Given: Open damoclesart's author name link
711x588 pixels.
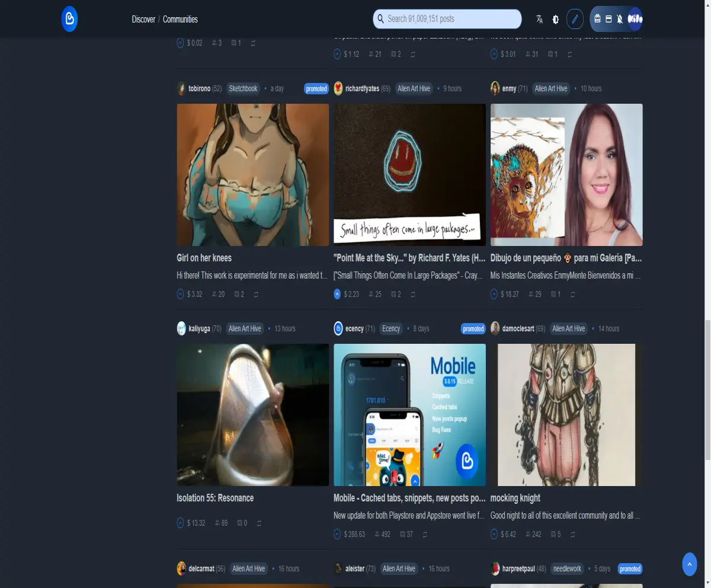Looking at the screenshot, I should pyautogui.click(x=518, y=328).
